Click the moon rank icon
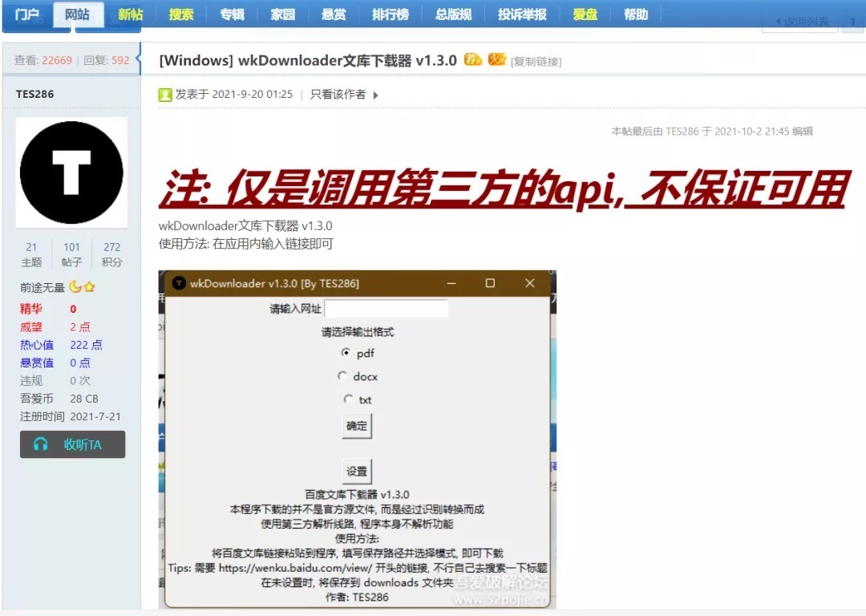This screenshot has height=616, width=866. click(75, 286)
